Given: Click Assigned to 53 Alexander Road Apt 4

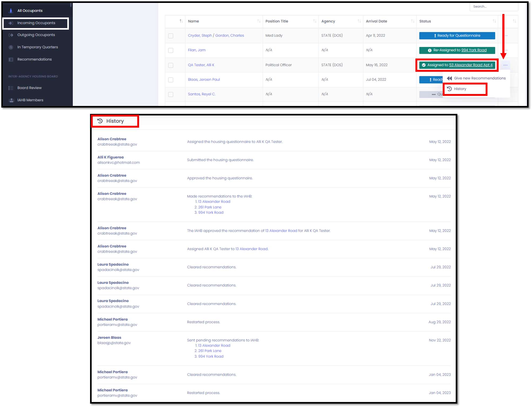Looking at the screenshot, I should click(x=457, y=65).
